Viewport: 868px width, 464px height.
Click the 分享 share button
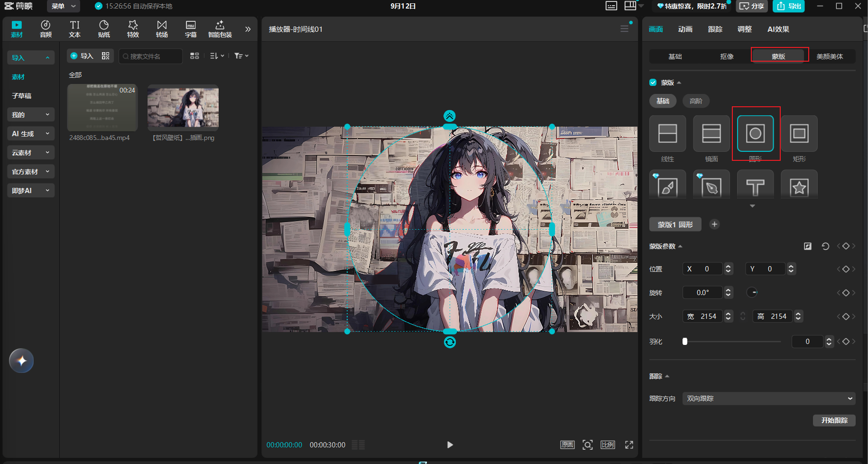coord(752,6)
